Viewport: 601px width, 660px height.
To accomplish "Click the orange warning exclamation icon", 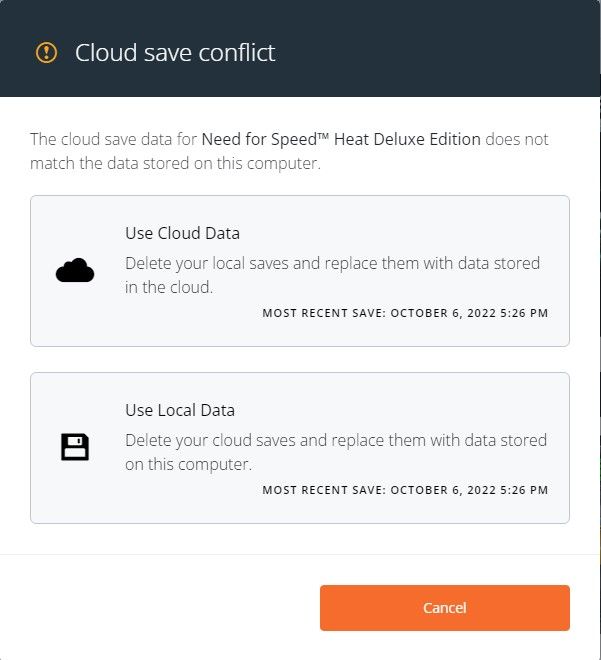I will click(x=46, y=52).
